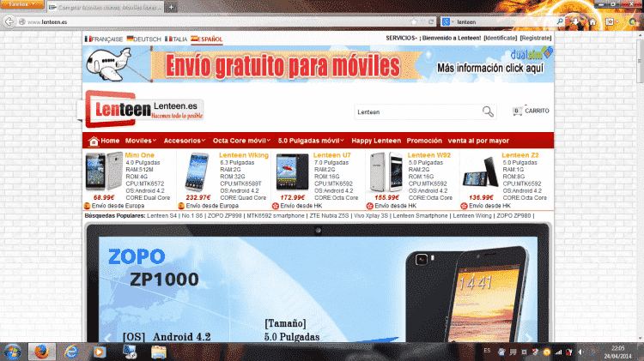Switch site language to Italia
This screenshot has height=361, width=644.
tap(176, 39)
